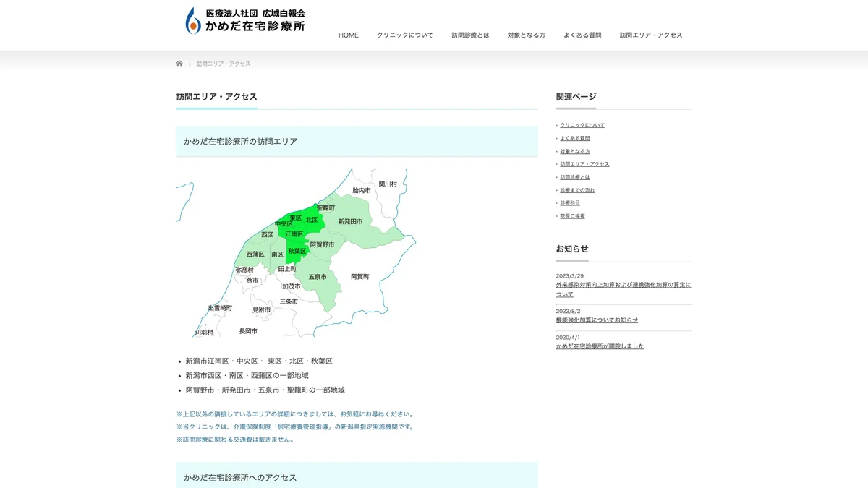Click the news date 2023/3/29
The width and height of the screenshot is (868, 488).
570,275
